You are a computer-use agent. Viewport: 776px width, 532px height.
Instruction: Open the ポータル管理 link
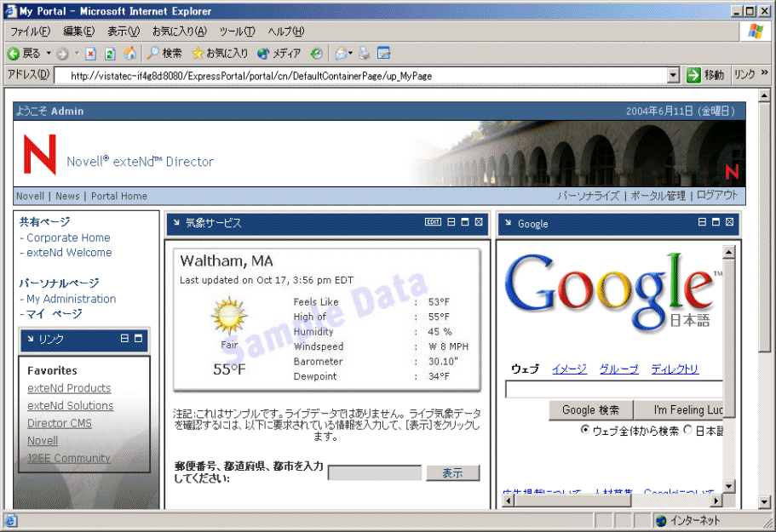(x=658, y=196)
